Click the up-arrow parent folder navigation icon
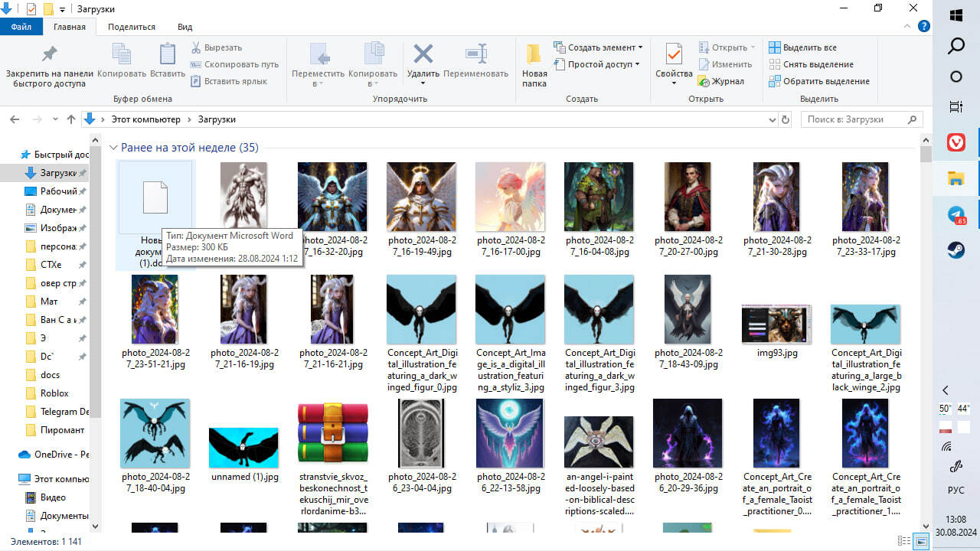Screen dimensions: 980x551 [x=71, y=119]
